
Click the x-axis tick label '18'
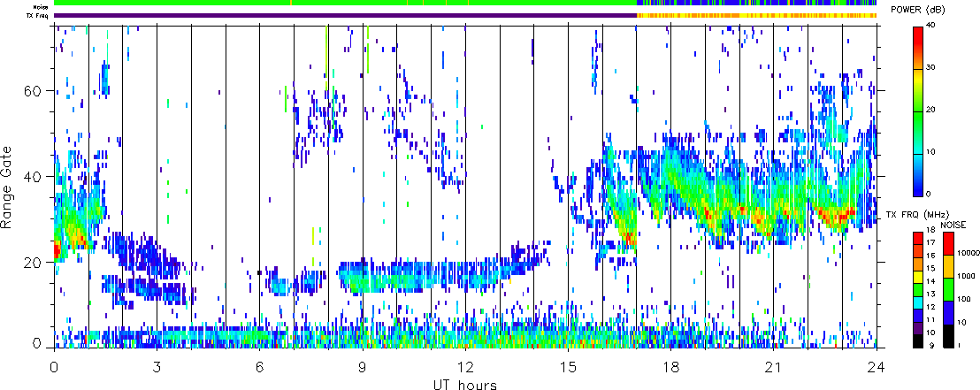point(670,368)
